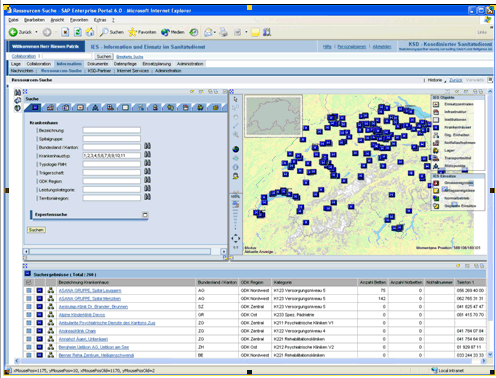Switch to the Einsatzplanung tab
This screenshot has height=378, width=496.
coord(157,64)
